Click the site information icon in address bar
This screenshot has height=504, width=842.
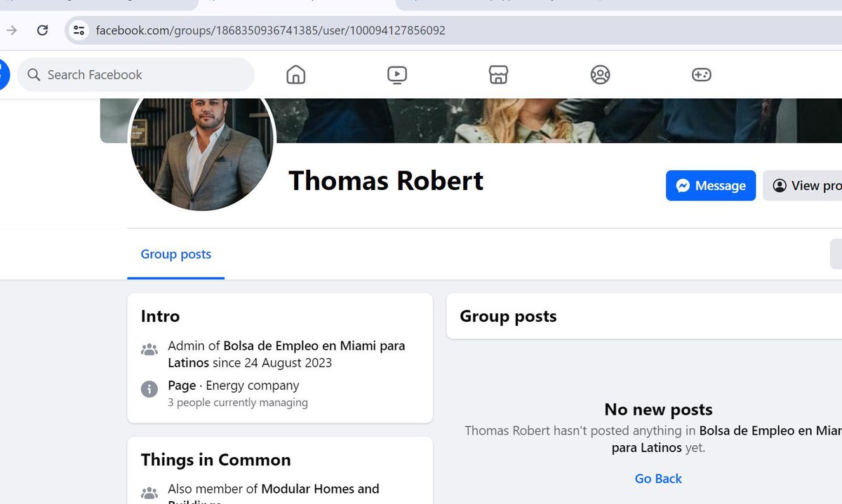pos(79,30)
